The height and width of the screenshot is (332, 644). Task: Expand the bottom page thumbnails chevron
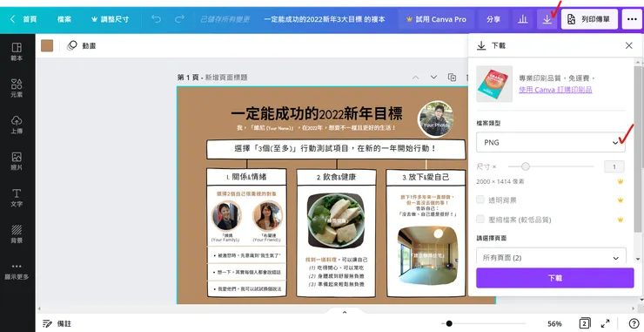(344, 312)
